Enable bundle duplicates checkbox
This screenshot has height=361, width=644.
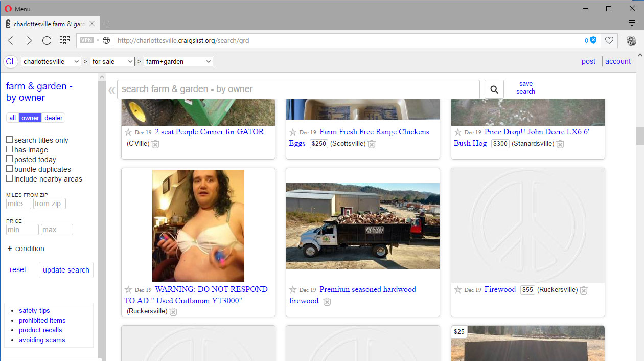[x=10, y=169]
